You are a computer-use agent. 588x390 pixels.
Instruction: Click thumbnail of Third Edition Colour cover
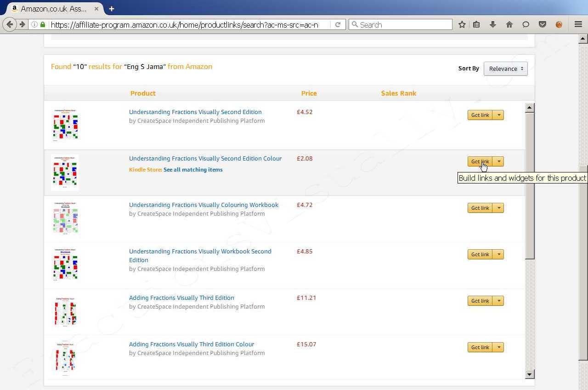coord(65,357)
